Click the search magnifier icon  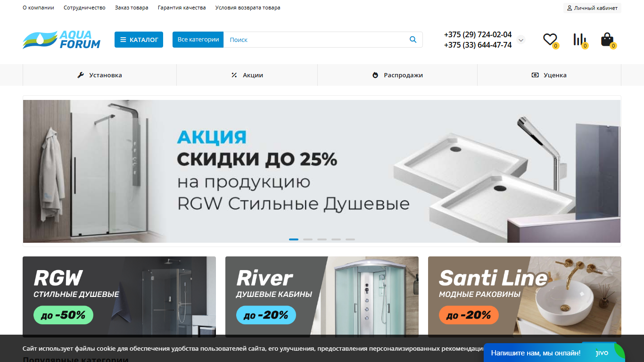click(x=413, y=40)
